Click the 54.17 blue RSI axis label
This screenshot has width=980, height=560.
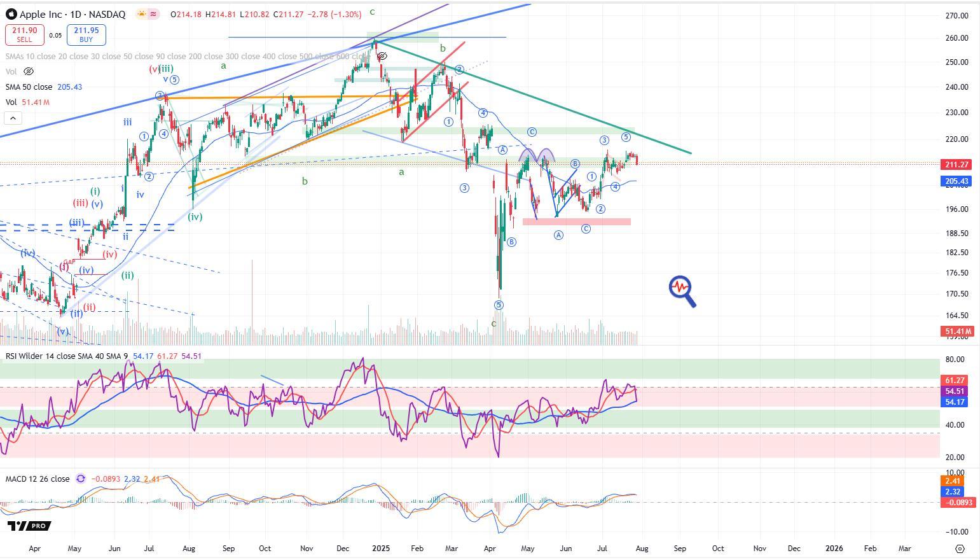point(956,402)
